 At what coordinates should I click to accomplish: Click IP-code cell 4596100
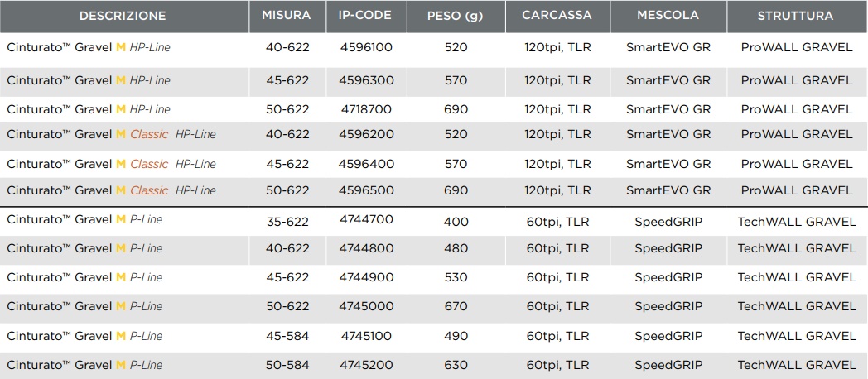pyautogui.click(x=366, y=47)
